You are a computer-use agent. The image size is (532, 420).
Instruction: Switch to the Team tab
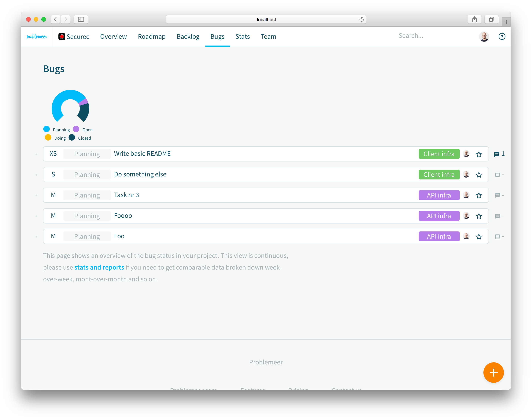(268, 36)
